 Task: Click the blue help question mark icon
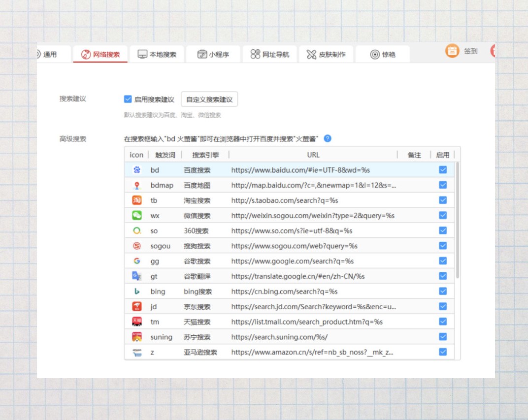[x=328, y=138]
